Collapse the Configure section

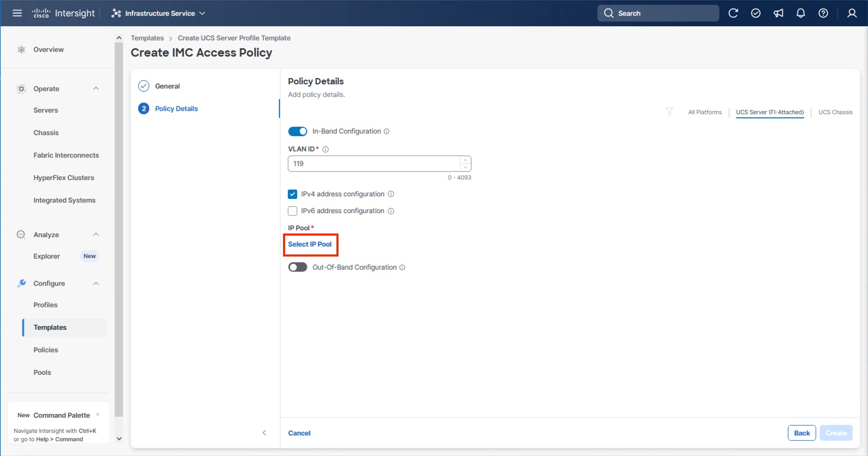click(x=96, y=283)
